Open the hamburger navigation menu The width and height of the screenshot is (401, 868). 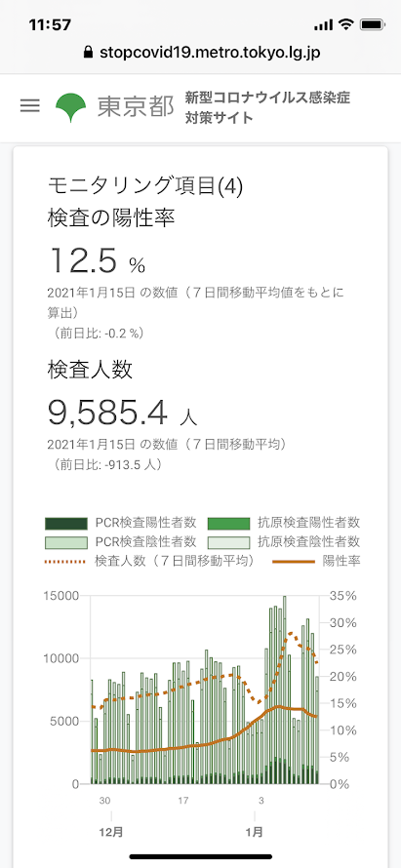[30, 105]
